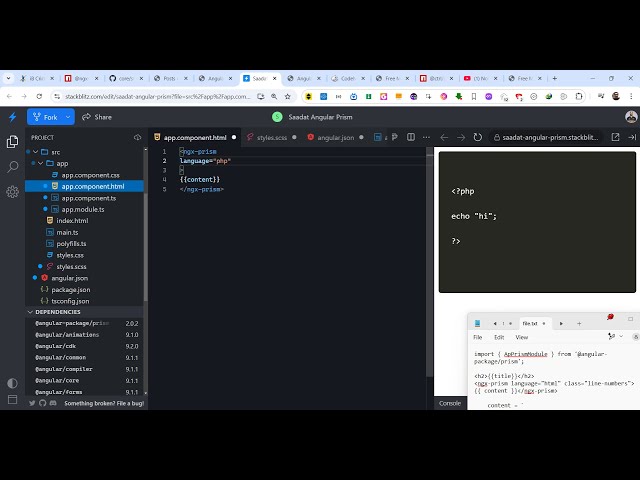Collapse the src folder
This screenshot has width=640, height=480.
click(36, 152)
